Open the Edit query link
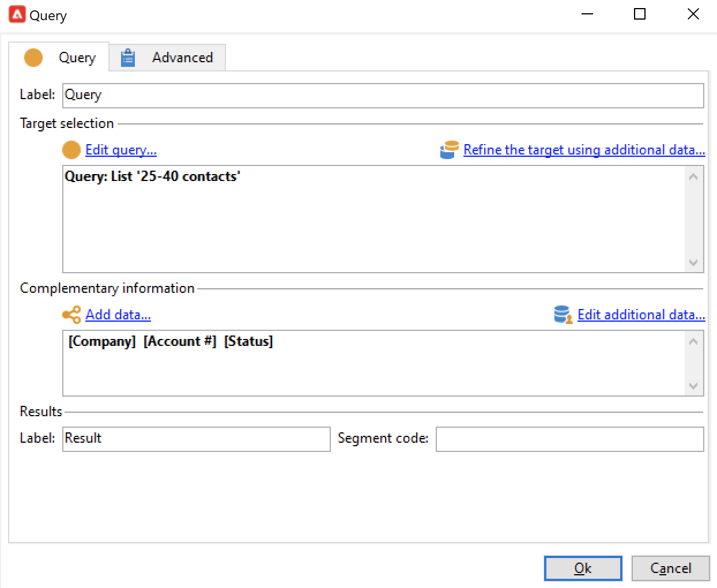717x588 pixels. click(x=121, y=150)
